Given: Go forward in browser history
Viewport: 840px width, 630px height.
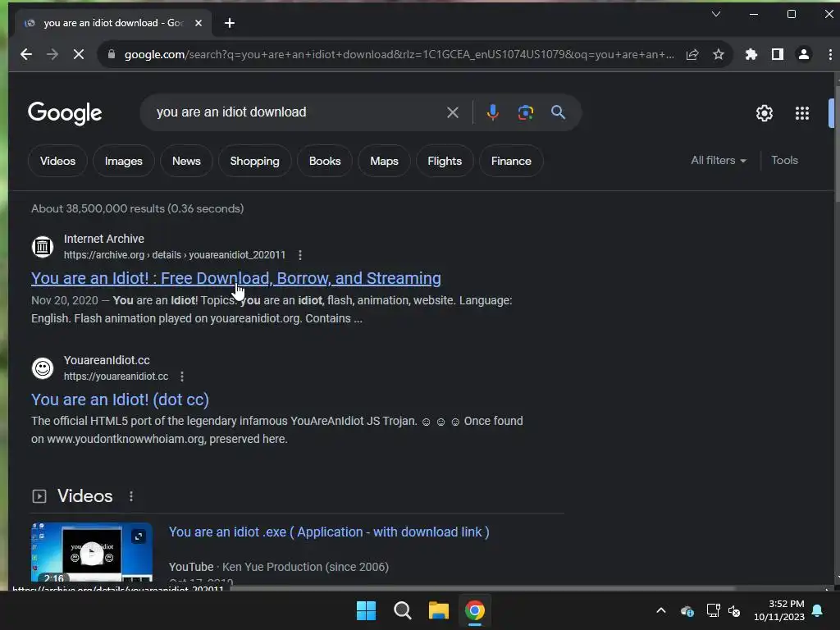Looking at the screenshot, I should pos(52,54).
